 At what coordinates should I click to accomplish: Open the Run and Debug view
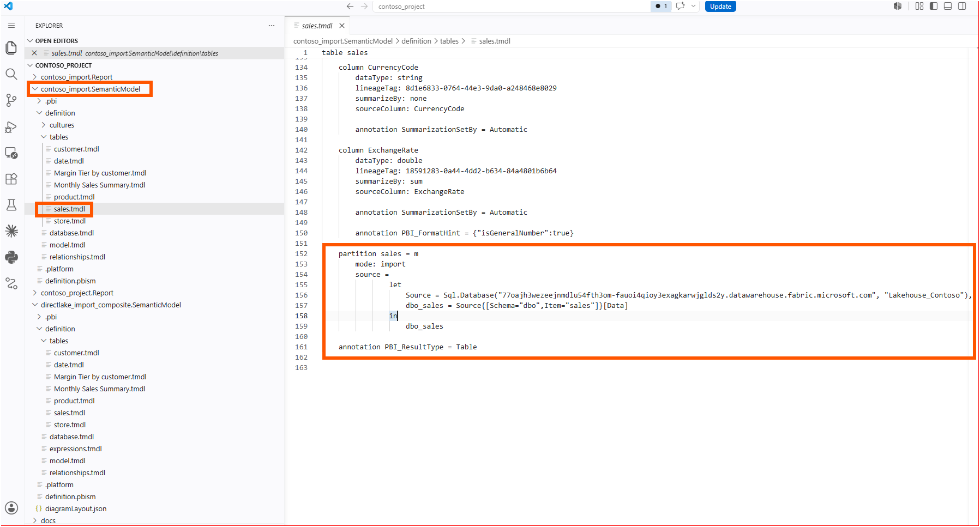[x=11, y=126]
